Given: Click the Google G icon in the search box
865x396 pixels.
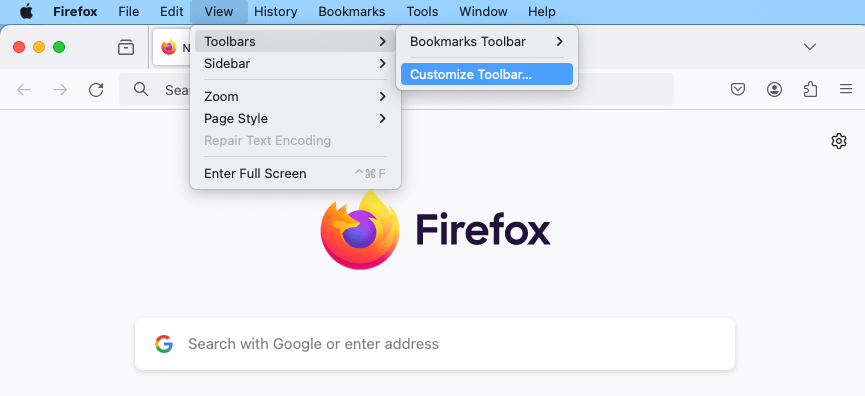Looking at the screenshot, I should coord(164,344).
